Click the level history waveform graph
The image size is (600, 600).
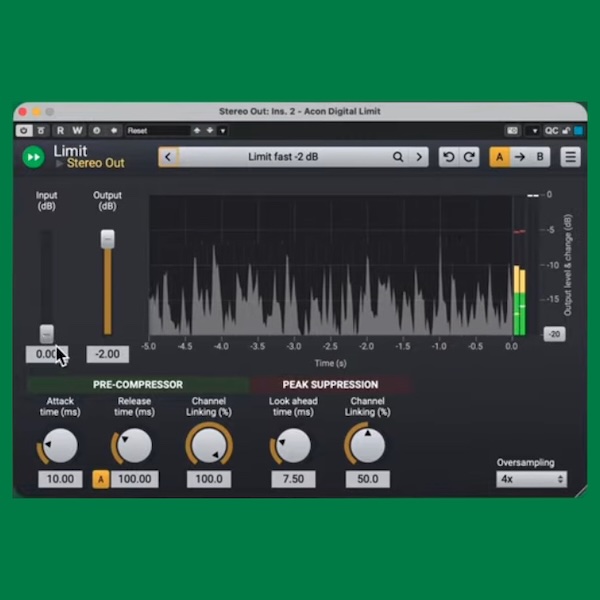[331, 265]
